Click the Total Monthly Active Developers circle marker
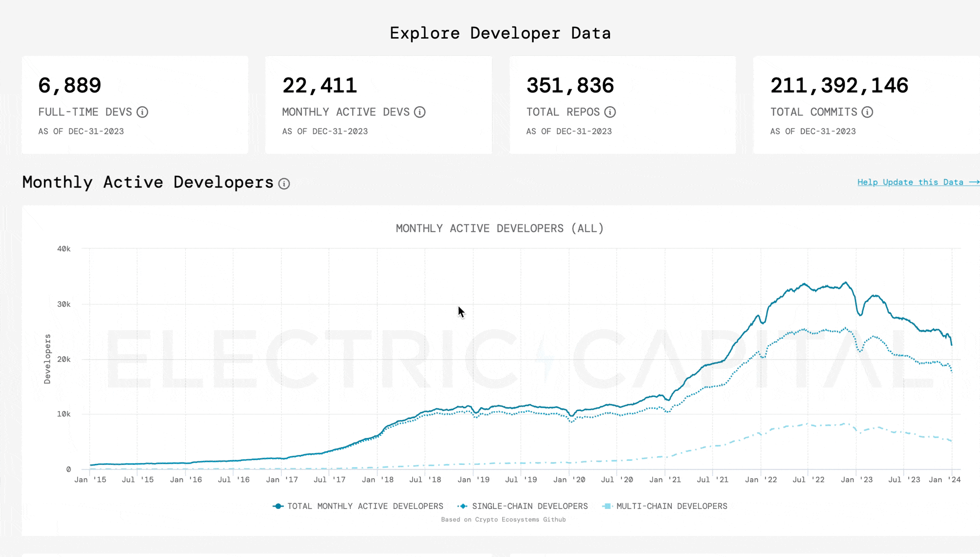Image resolution: width=980 pixels, height=557 pixels. 278,506
